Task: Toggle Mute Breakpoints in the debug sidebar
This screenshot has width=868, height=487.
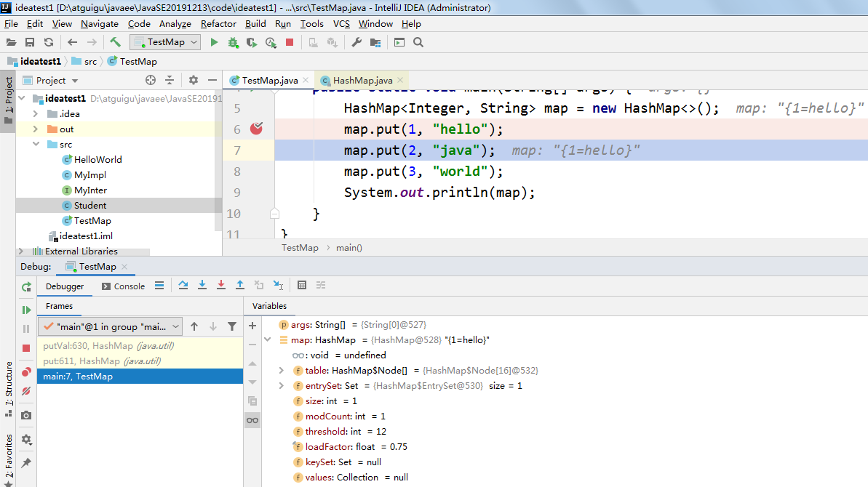Action: coord(26,391)
